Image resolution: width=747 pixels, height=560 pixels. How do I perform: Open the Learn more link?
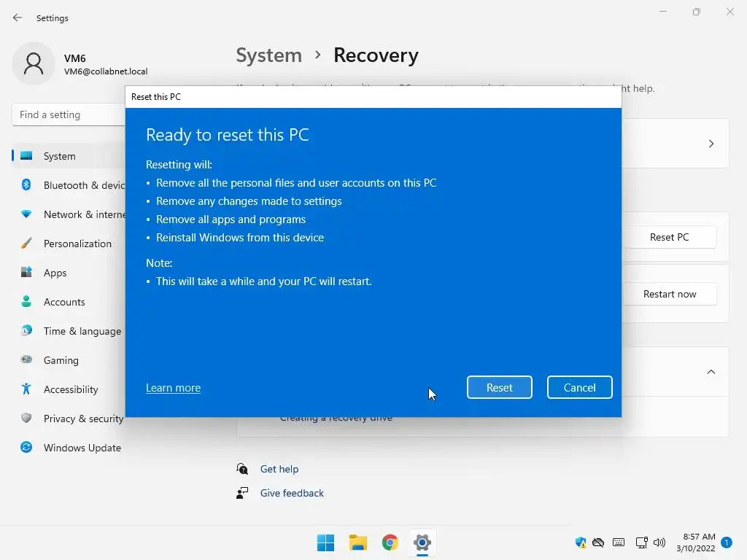tap(173, 388)
